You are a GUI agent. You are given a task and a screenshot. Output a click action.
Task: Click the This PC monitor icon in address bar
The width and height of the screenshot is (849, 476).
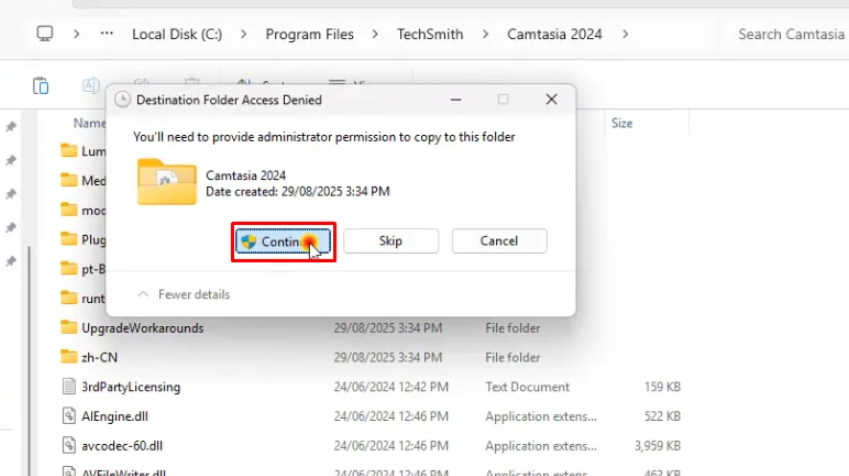[44, 34]
